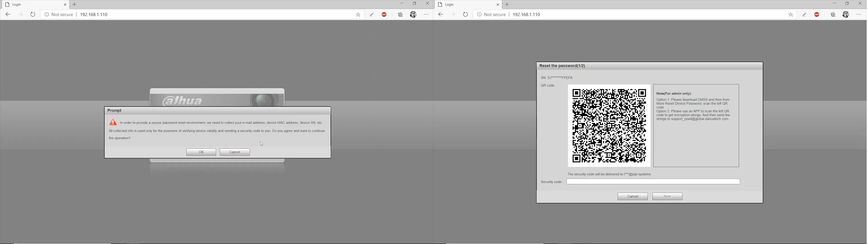Open the red adblock extension in right browser
The image size is (868, 244).
816,14
